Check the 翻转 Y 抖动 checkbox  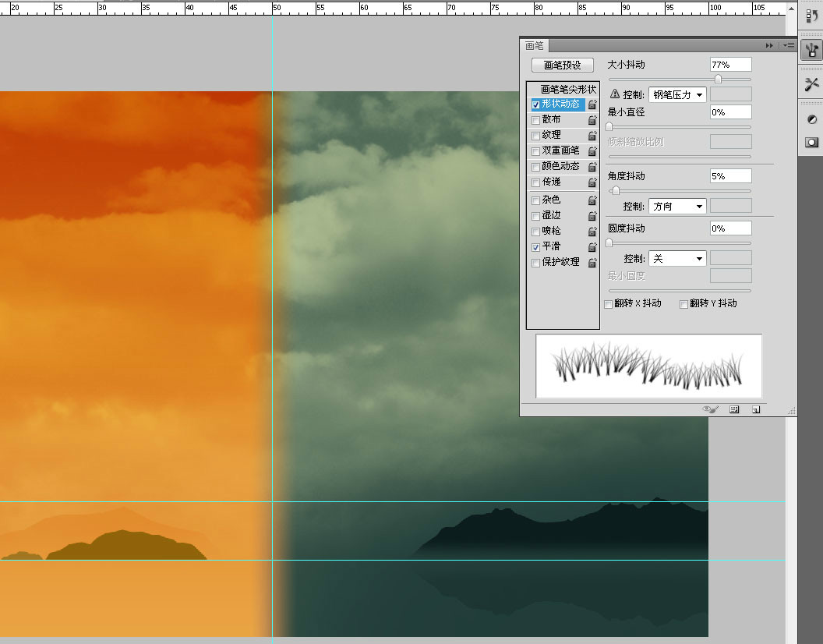pos(684,304)
